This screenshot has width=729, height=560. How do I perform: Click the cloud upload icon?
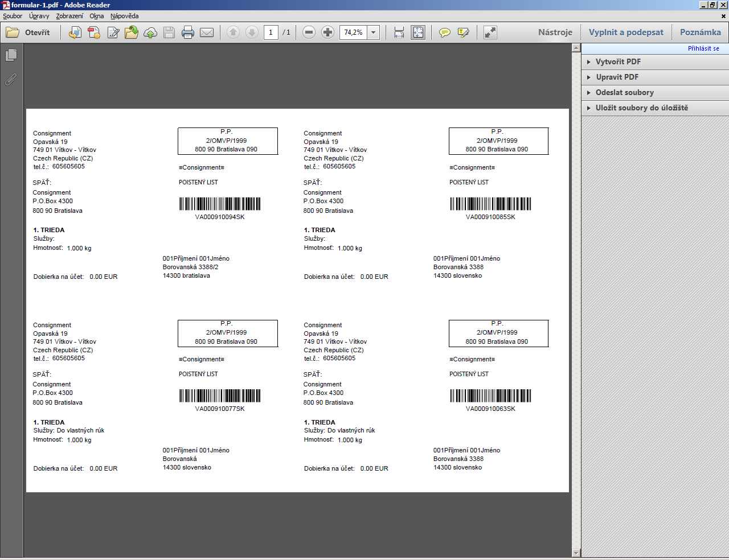[x=150, y=32]
